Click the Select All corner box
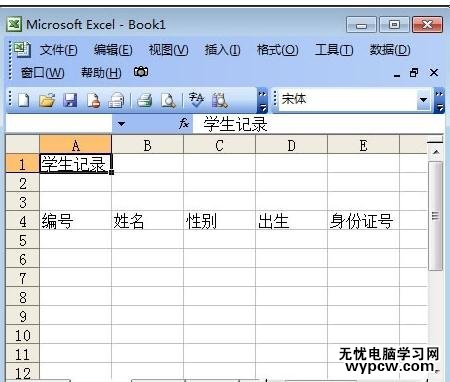Viewport: 450px width, 382px height. tap(22, 144)
